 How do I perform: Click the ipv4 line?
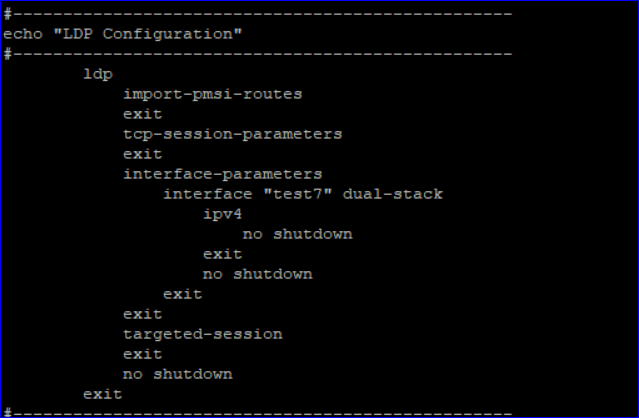tap(222, 214)
